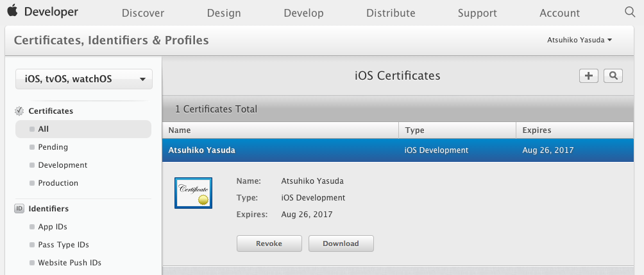This screenshot has height=275, width=644.
Task: Download the selected certificate
Action: coord(341,244)
